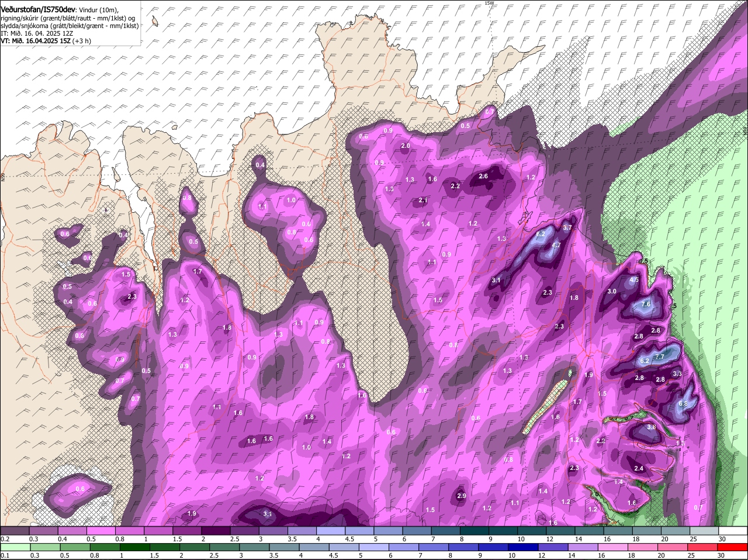The image size is (748, 560).
Task: Click the 3.3 value label on the map
Action: point(677,374)
